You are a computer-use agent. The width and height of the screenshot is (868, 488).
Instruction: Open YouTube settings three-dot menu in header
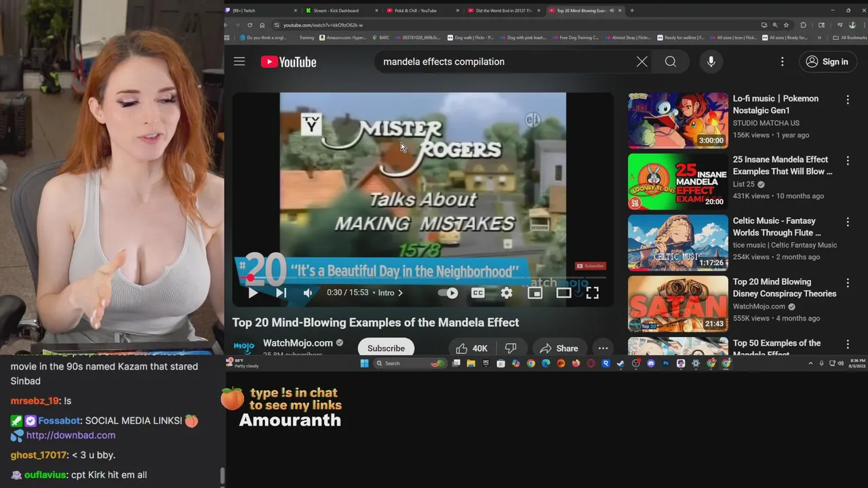(782, 62)
